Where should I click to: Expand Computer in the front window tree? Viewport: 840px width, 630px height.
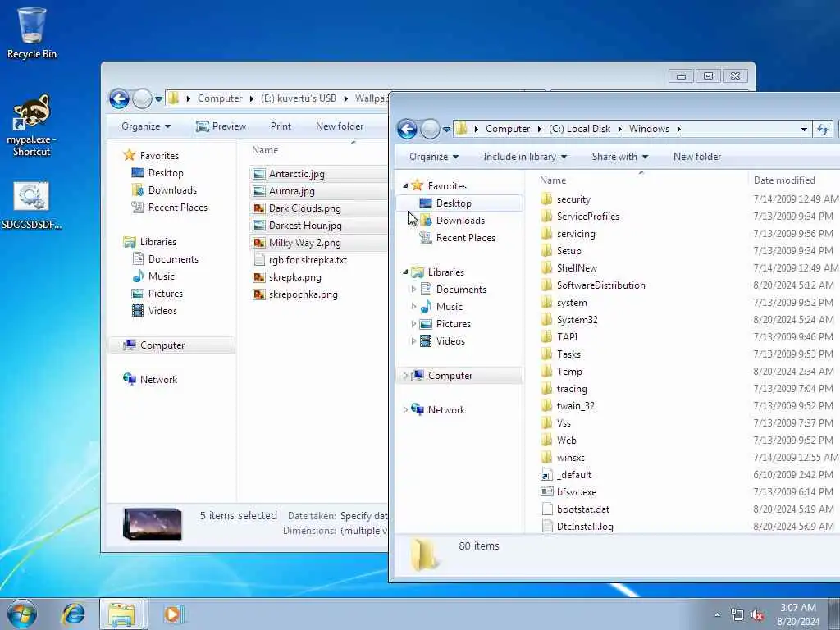click(405, 376)
